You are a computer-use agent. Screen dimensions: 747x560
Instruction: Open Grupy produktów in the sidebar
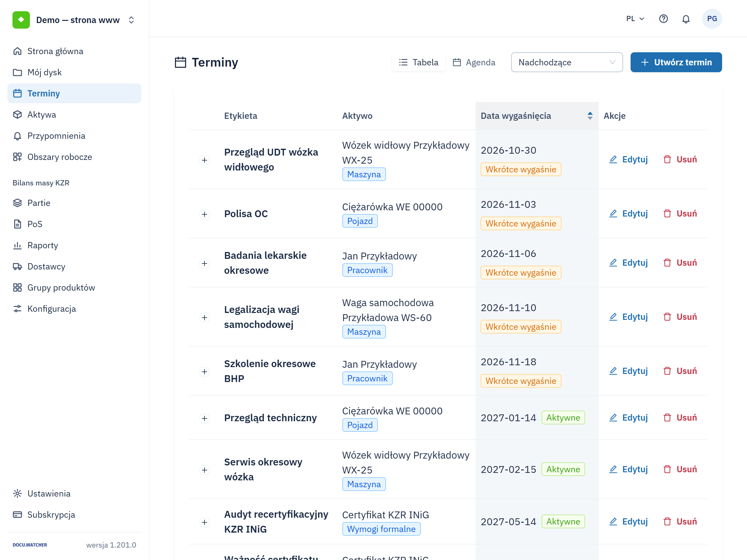pyautogui.click(x=74, y=287)
